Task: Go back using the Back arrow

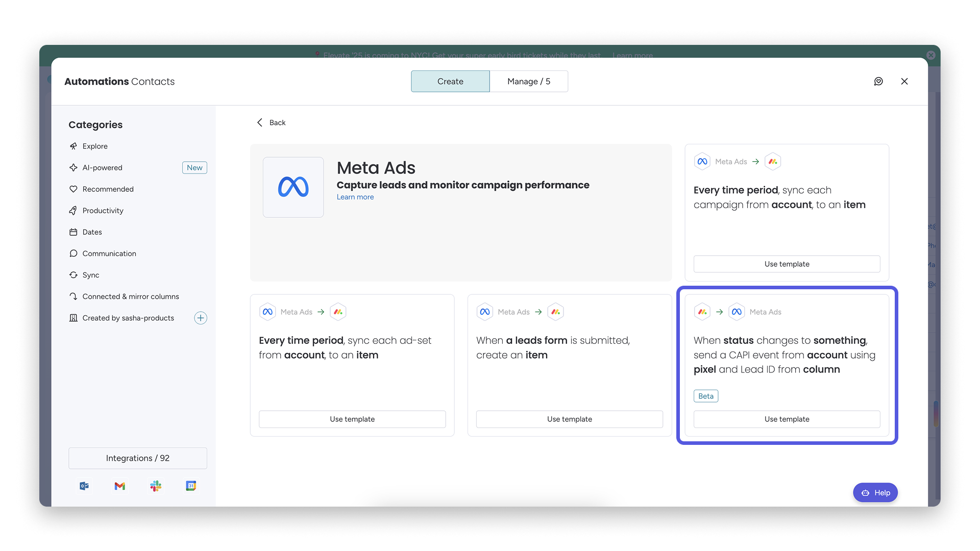Action: 260,122
